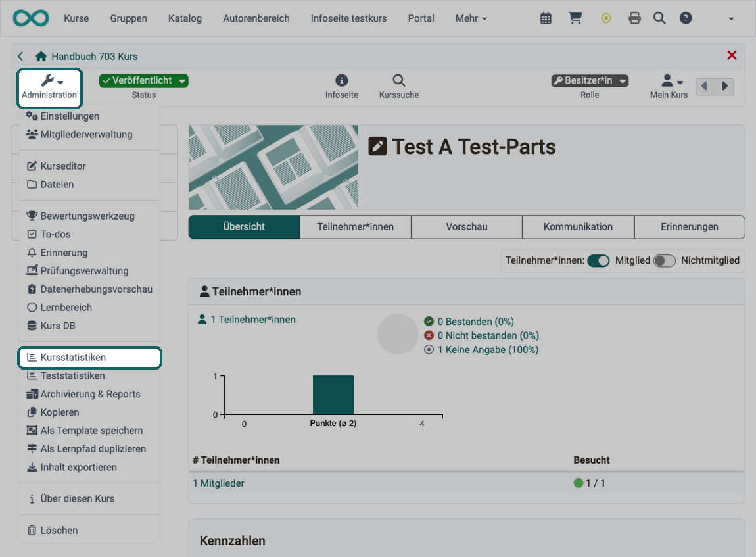
Task: Switch to the Vorschau tab
Action: pyautogui.click(x=467, y=227)
